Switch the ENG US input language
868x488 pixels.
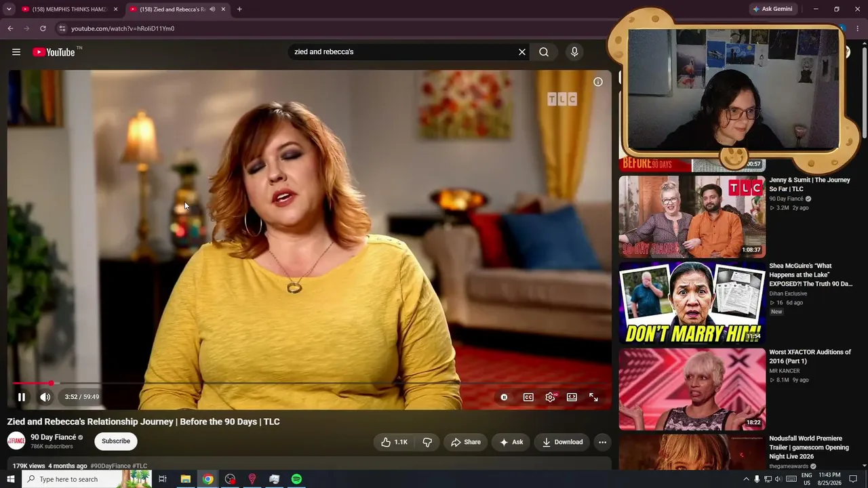point(807,479)
